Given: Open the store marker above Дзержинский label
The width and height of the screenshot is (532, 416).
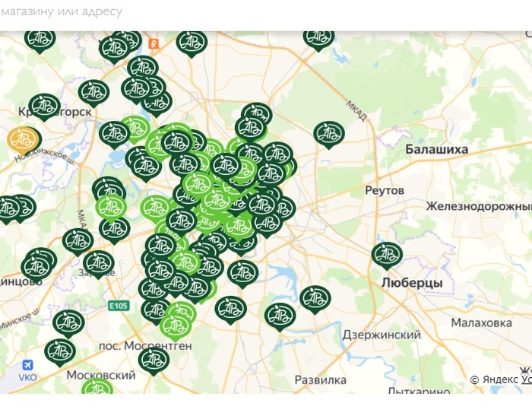Looking at the screenshot, I should (x=315, y=299).
